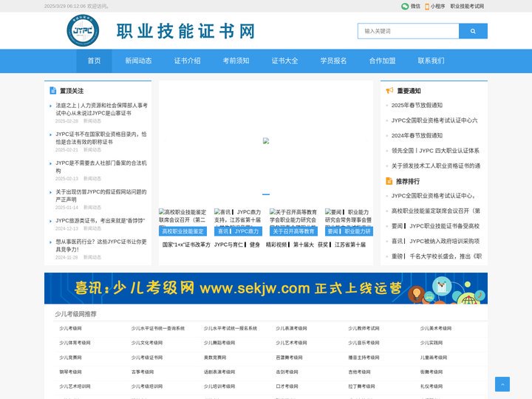Screen dimensions: 532x399
Task: Open the 证书大全 navigation menu
Action: 285,61
